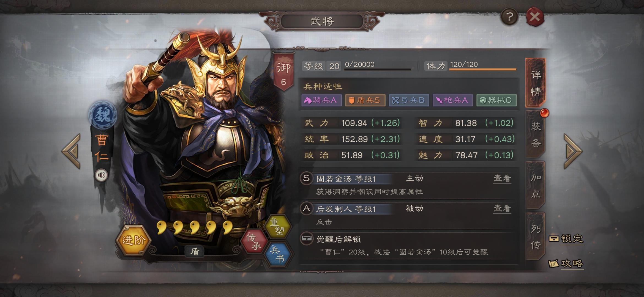This screenshot has width=644, height=297.
Task: Open the 传承 inheritance hexagon icon
Action: (254, 241)
